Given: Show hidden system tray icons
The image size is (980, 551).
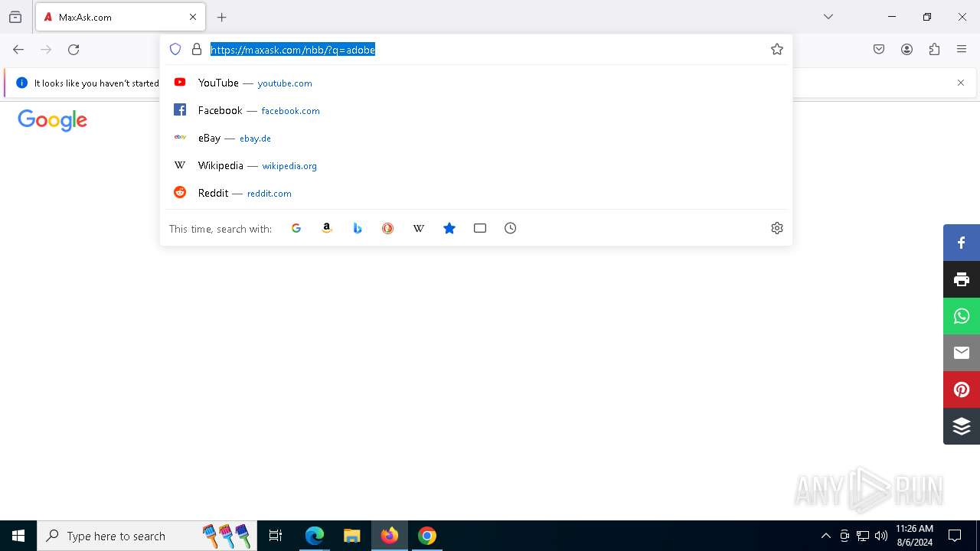Looking at the screenshot, I should (825, 536).
